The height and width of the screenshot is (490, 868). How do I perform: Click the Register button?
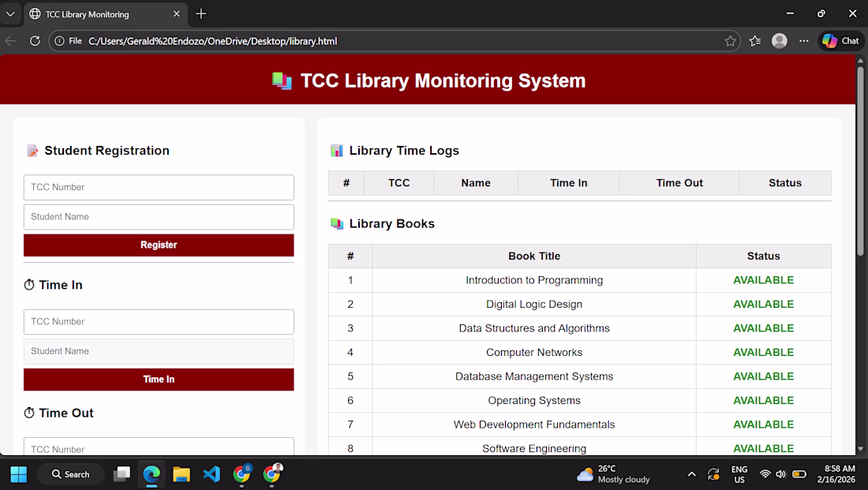tap(159, 245)
